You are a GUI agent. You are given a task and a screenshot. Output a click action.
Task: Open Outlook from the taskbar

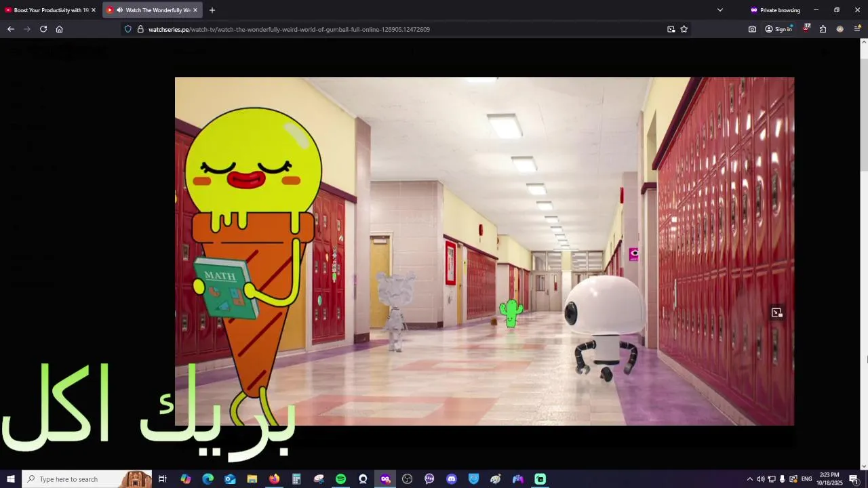point(230,479)
